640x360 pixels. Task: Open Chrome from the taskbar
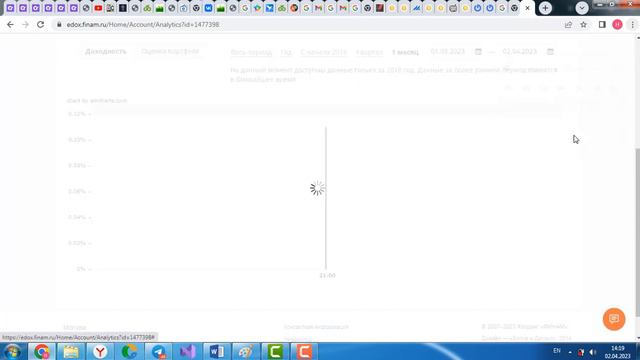click(41, 351)
